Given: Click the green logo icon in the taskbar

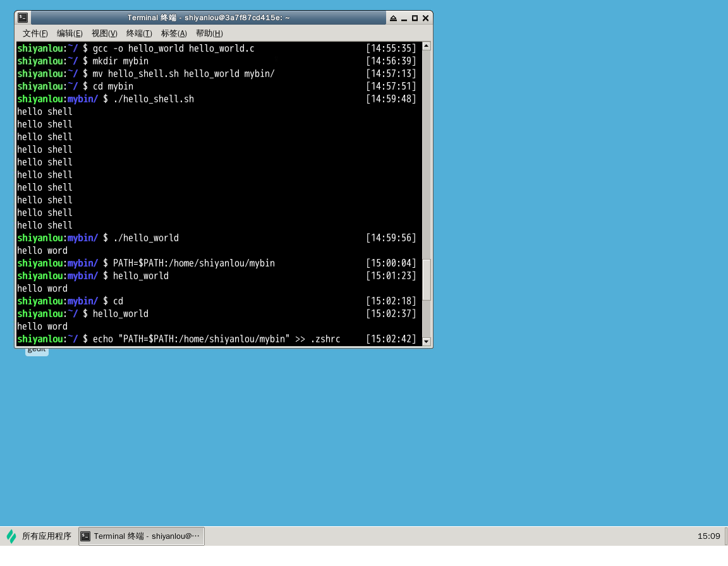Looking at the screenshot, I should coord(11,536).
